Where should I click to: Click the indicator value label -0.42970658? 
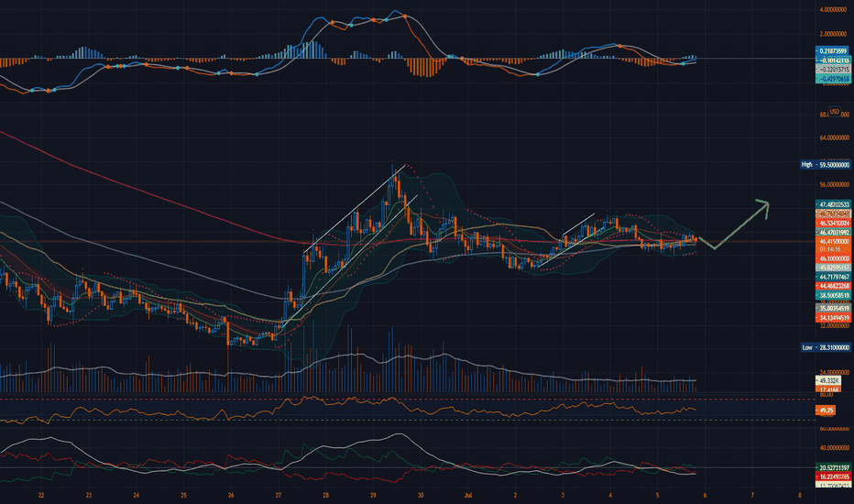833,79
